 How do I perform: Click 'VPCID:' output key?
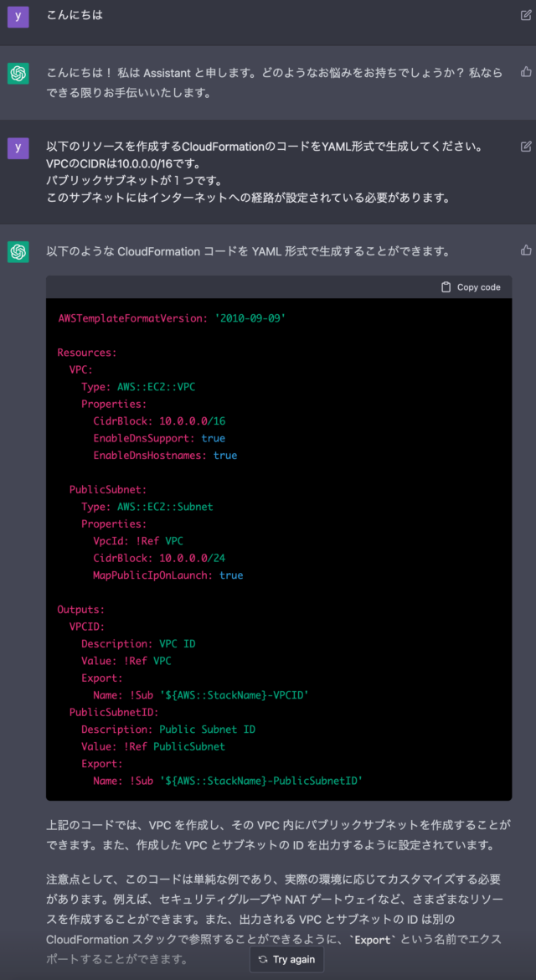87,627
